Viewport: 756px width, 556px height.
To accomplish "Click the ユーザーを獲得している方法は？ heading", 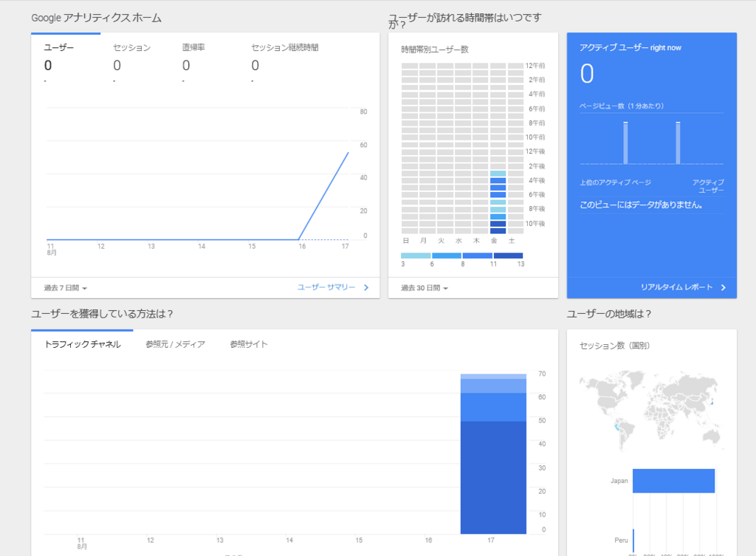I will point(102,314).
